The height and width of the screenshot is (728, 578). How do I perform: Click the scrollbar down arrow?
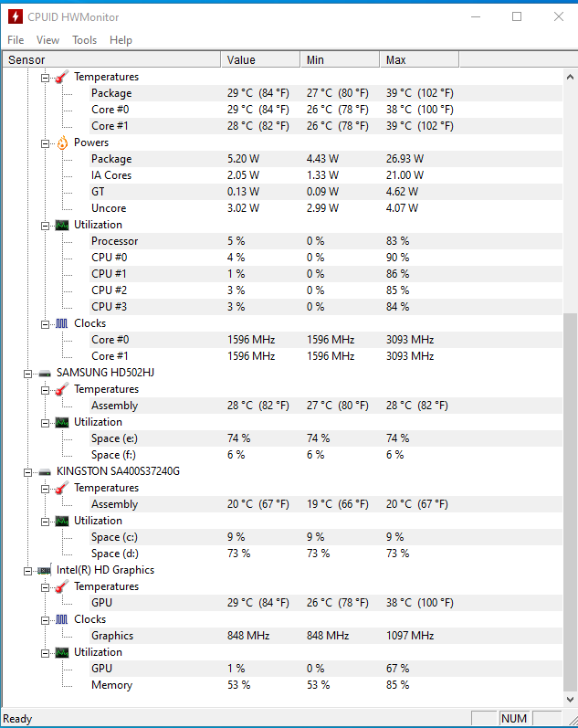click(570, 699)
